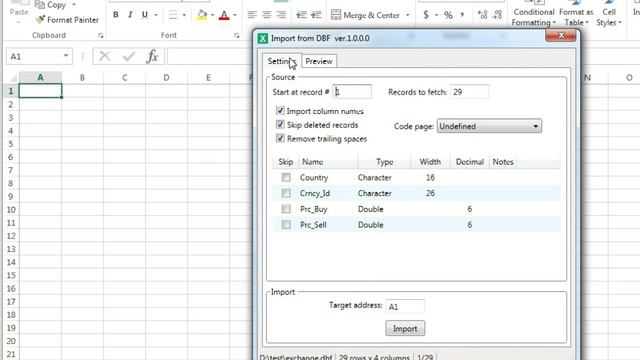Apply red Font Color
Screen dimensions: 640x360
(224, 15)
